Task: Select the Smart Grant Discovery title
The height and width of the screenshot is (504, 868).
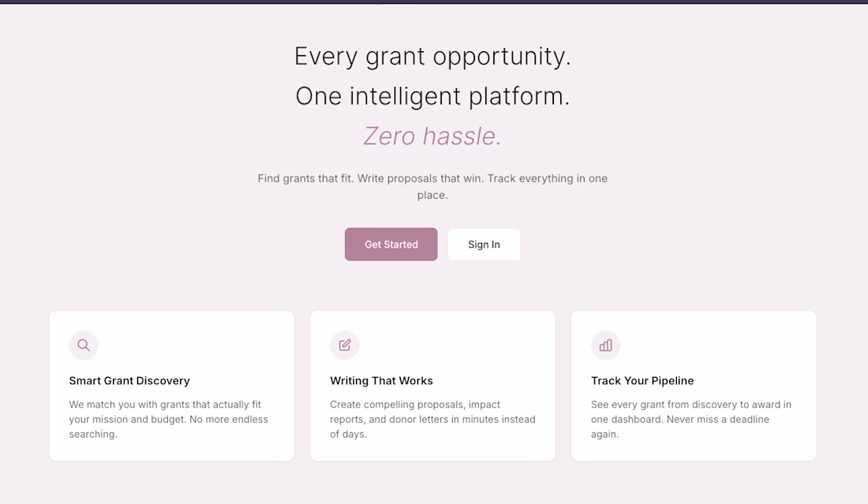Action: pos(129,381)
